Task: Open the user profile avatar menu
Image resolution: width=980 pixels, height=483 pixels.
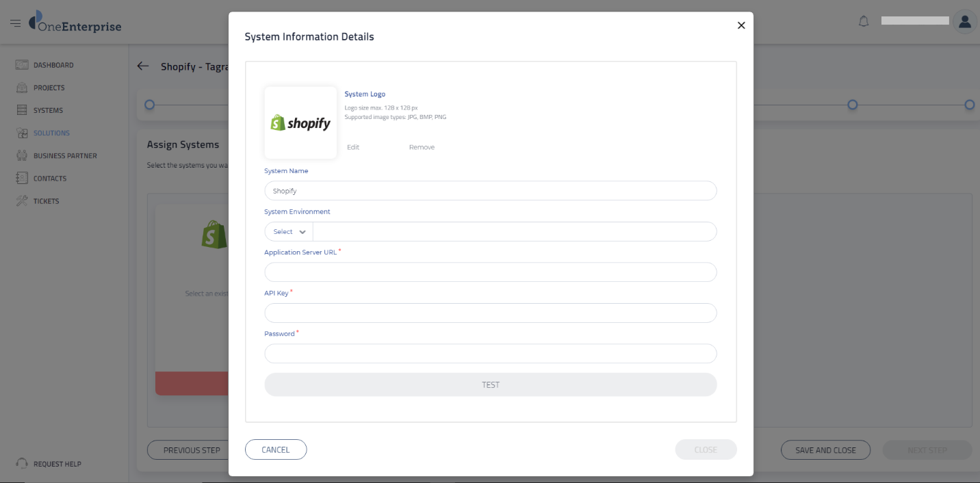Action: pos(964,21)
